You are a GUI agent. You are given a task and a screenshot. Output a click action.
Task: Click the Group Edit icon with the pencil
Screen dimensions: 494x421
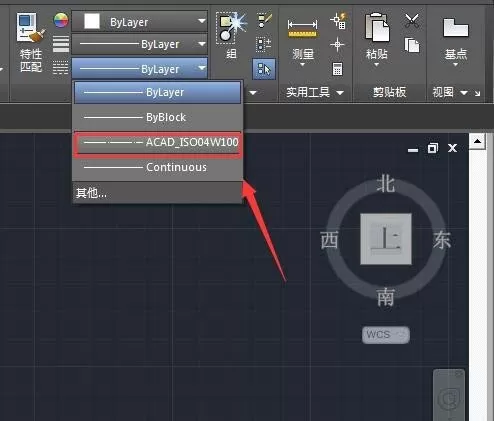[x=265, y=20]
